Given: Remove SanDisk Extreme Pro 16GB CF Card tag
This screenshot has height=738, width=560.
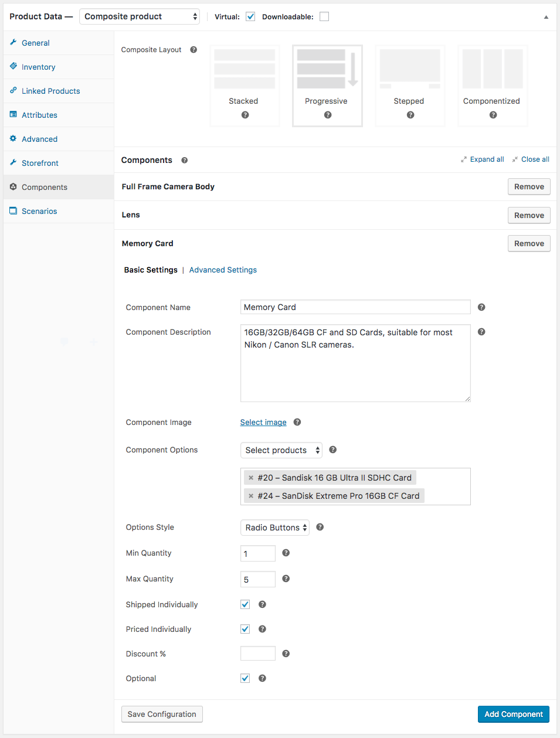Looking at the screenshot, I should [251, 496].
